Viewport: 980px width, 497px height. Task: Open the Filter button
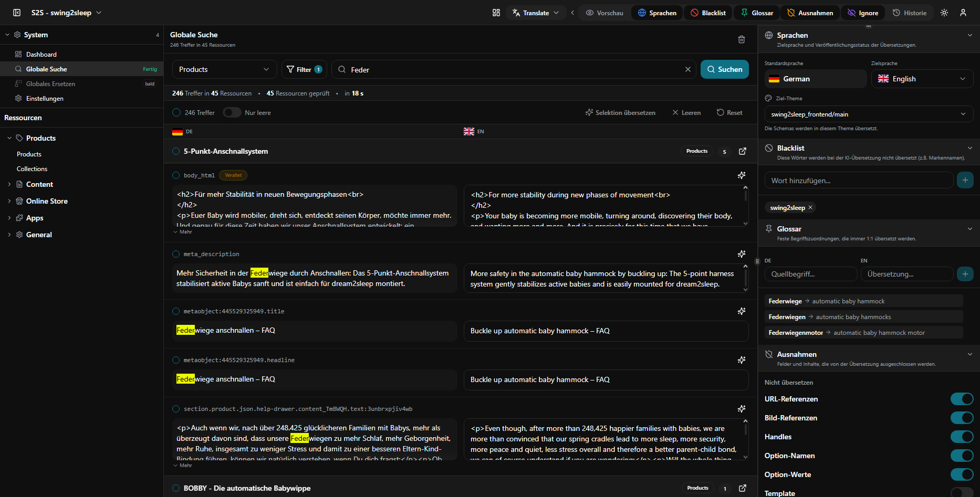[x=305, y=69]
